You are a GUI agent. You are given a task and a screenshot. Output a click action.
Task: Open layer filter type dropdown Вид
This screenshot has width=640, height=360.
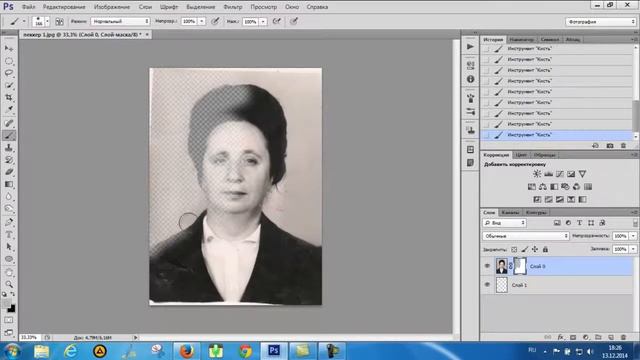pyautogui.click(x=505, y=223)
